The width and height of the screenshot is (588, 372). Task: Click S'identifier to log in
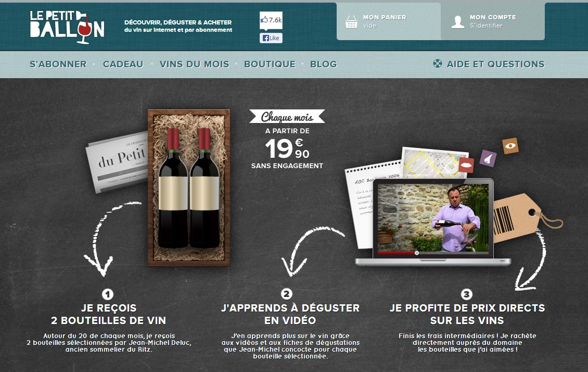pos(486,26)
